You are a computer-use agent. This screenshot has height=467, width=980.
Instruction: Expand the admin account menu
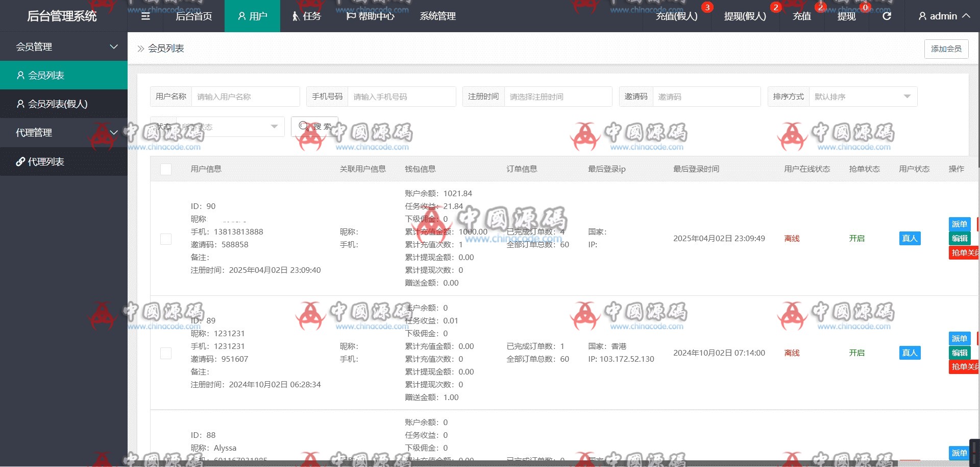[x=943, y=16]
